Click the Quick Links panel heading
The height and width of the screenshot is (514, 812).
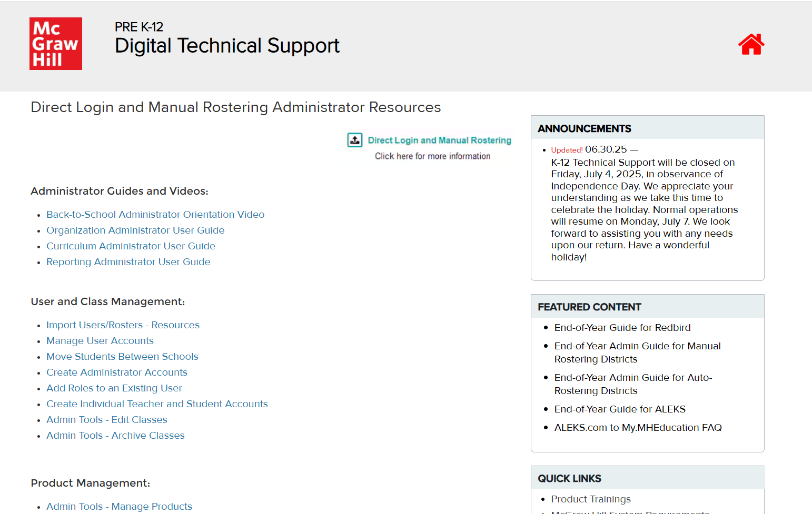[x=569, y=479]
